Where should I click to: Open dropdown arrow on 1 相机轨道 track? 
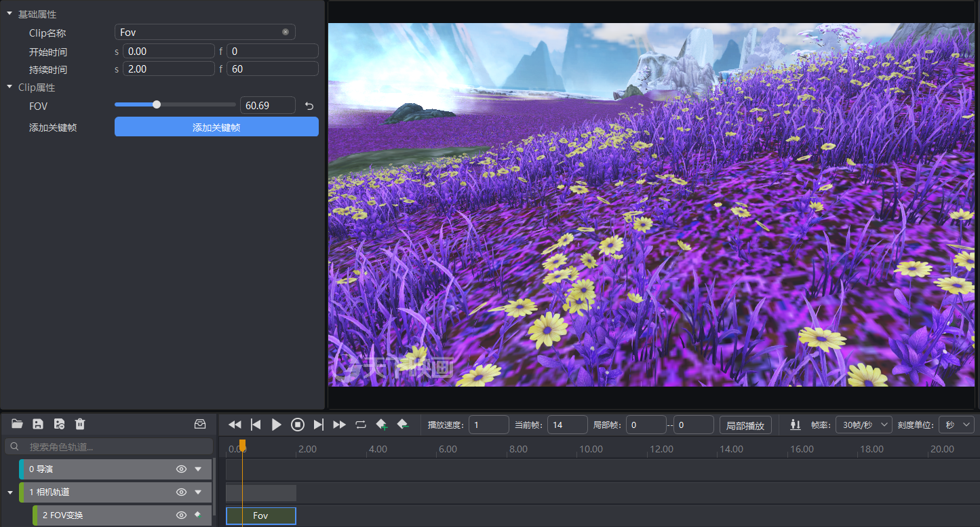pos(198,492)
